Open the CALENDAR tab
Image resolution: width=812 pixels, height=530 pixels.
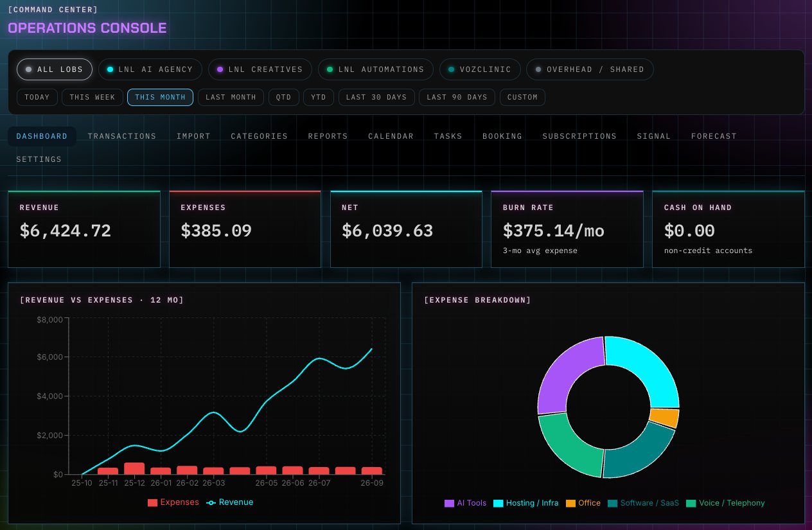(x=391, y=136)
